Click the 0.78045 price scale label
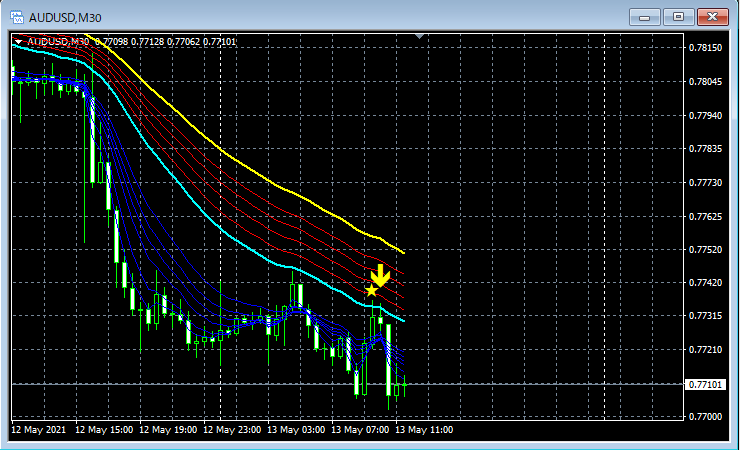This screenshot has width=741, height=450. click(x=705, y=82)
